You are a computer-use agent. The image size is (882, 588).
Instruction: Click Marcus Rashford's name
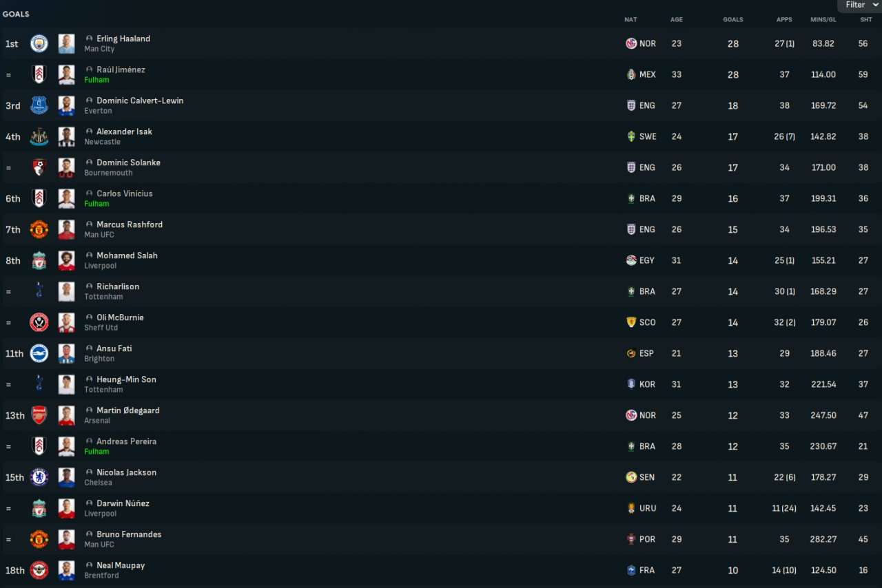pos(130,224)
